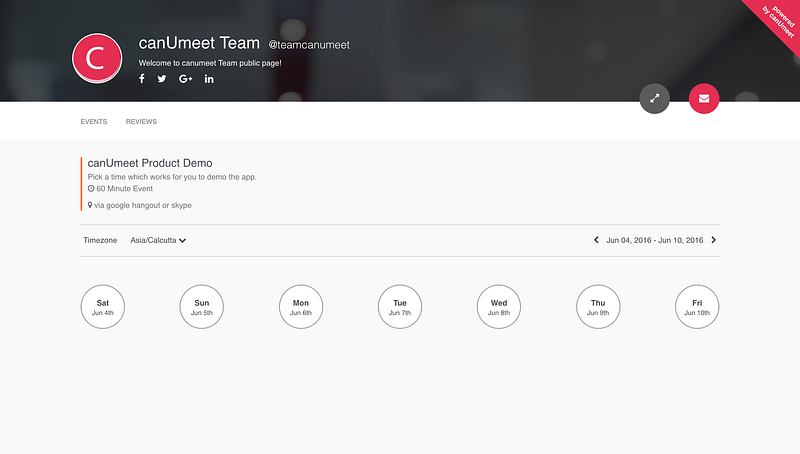800x454 pixels.
Task: Click the expand fullscreen round button
Action: [655, 98]
